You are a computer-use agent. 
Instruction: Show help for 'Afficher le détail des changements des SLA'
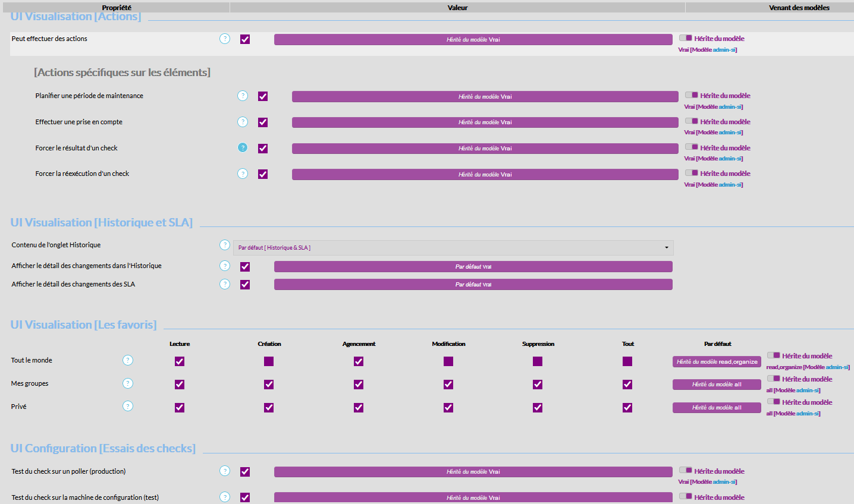[225, 284]
